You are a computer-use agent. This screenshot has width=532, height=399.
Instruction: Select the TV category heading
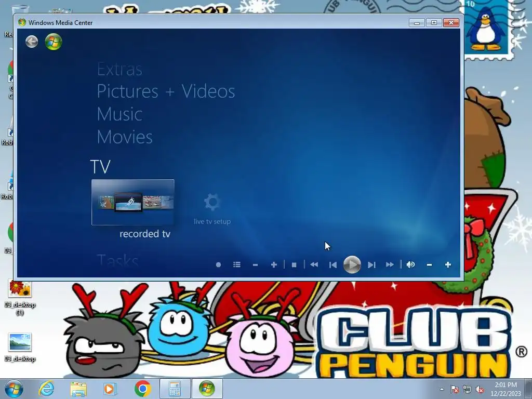pyautogui.click(x=100, y=167)
